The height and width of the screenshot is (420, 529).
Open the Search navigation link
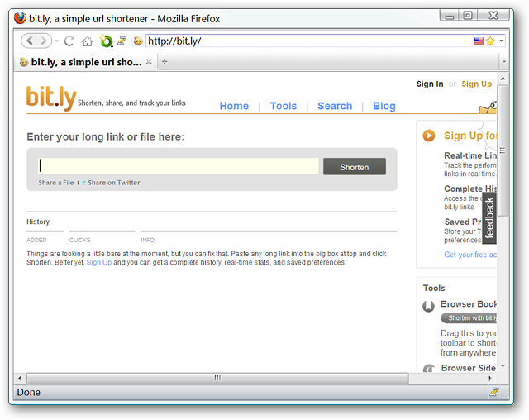pos(335,106)
